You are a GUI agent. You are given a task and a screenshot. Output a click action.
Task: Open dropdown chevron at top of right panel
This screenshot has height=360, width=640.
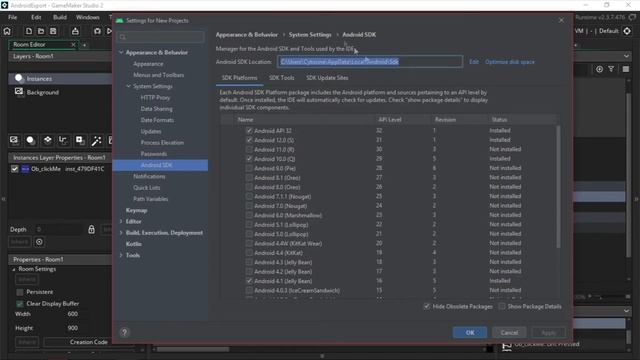click(627, 56)
